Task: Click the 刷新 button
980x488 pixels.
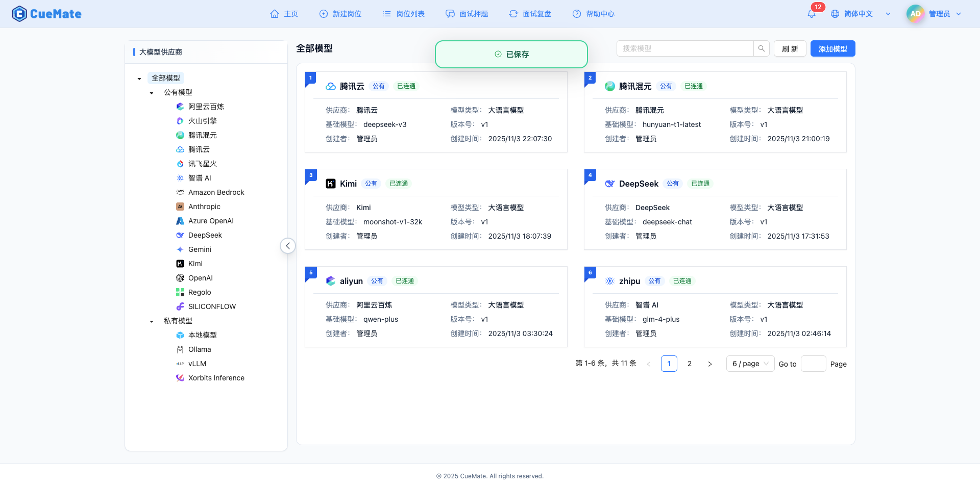Action: coord(790,48)
